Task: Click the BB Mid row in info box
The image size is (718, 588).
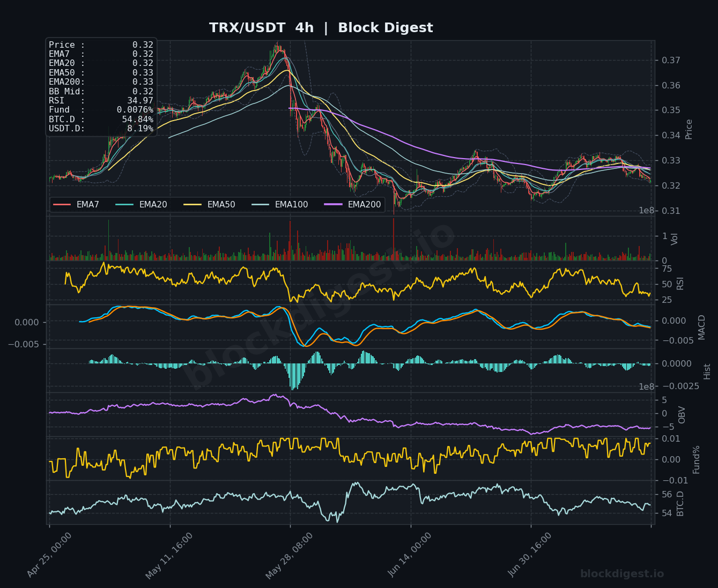Action: (x=101, y=92)
